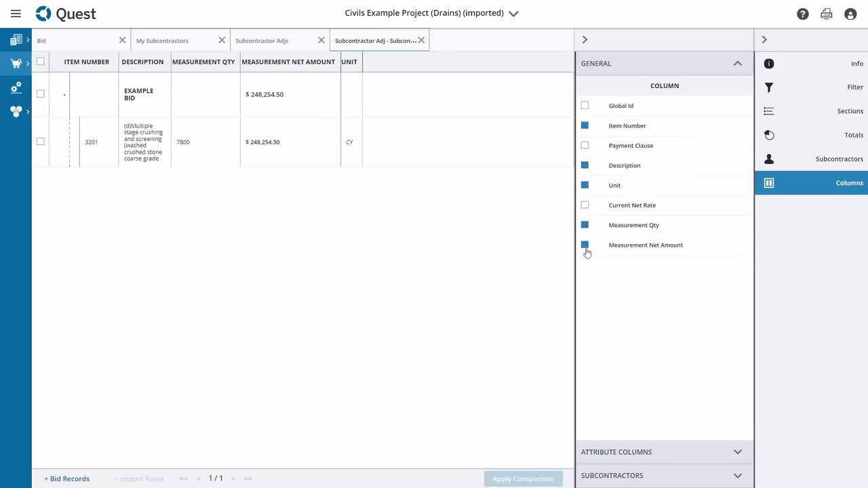Image resolution: width=868 pixels, height=488 pixels.
Task: Collapse the right sidebar menu chevron
Action: click(764, 40)
